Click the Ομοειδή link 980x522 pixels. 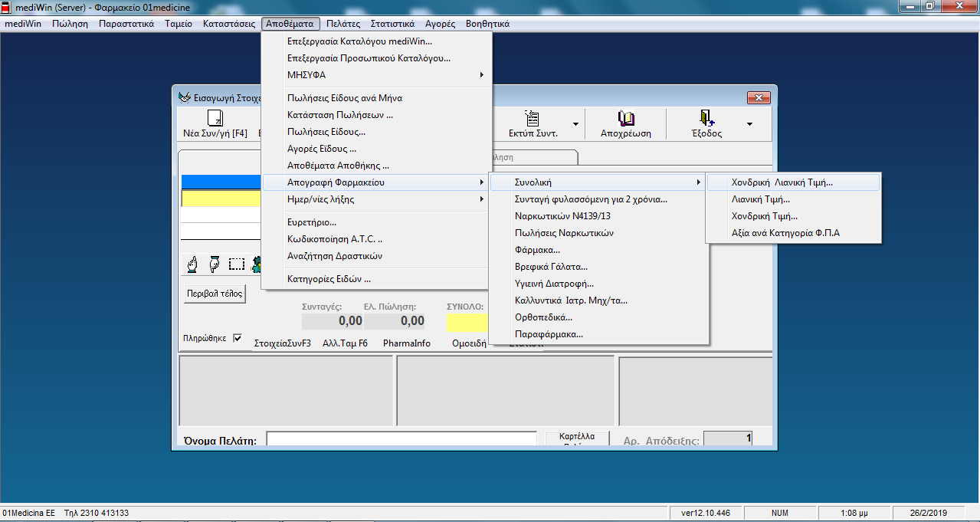[x=470, y=343]
